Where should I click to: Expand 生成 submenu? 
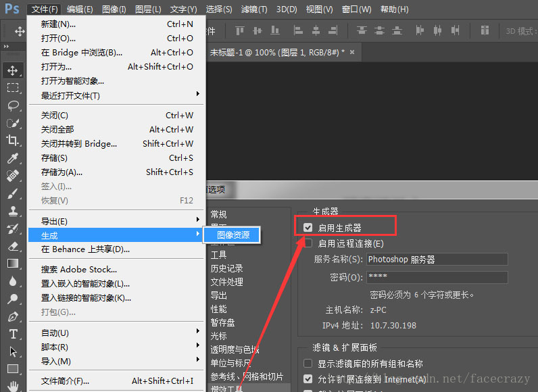coord(116,235)
